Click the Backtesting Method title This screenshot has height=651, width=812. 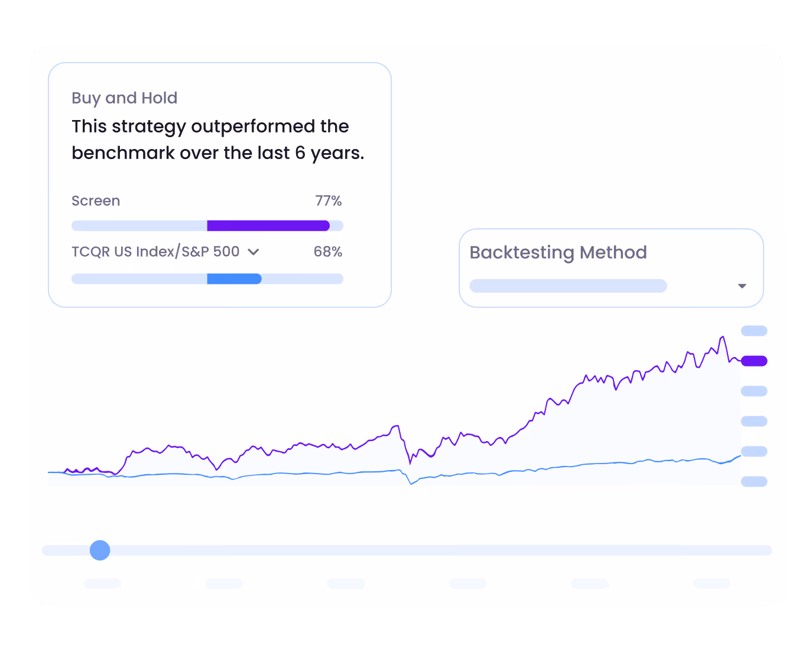click(558, 252)
